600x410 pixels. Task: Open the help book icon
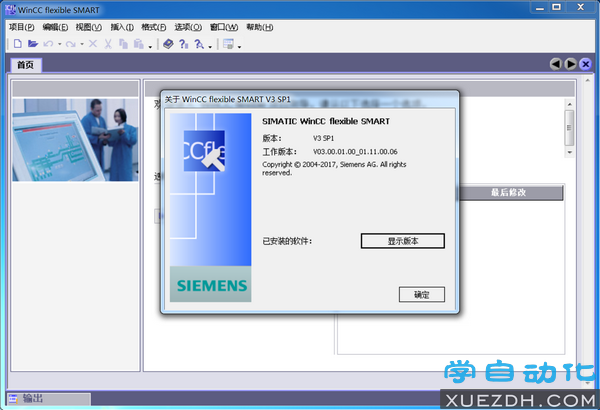point(168,44)
